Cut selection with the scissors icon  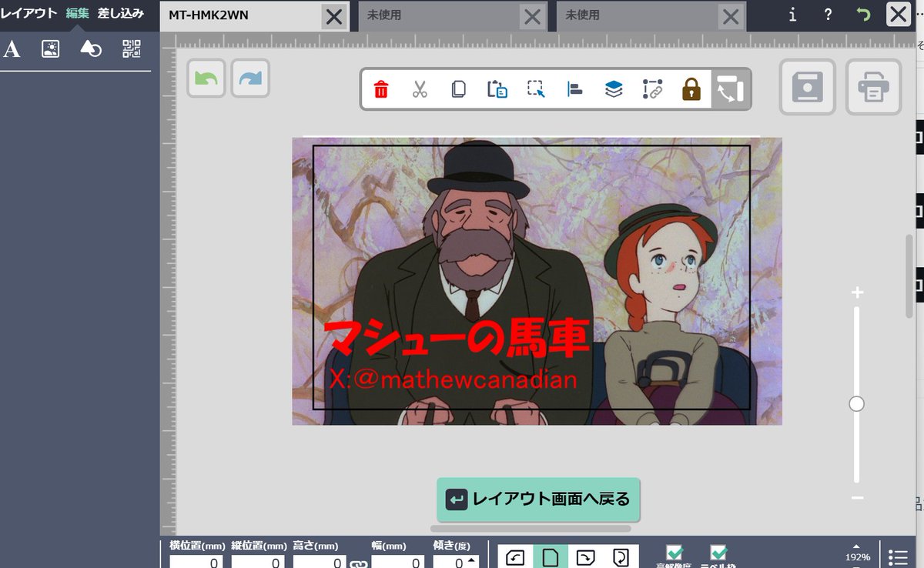420,89
